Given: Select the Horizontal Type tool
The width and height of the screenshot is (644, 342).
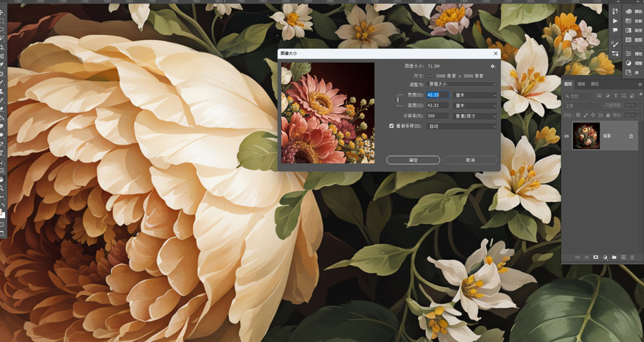Looking at the screenshot, I should (1, 152).
